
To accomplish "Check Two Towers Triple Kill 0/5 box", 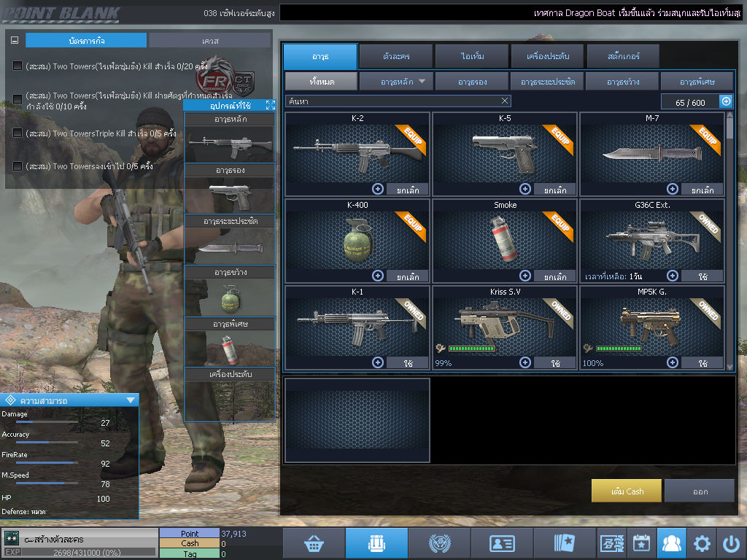I will click(18, 133).
